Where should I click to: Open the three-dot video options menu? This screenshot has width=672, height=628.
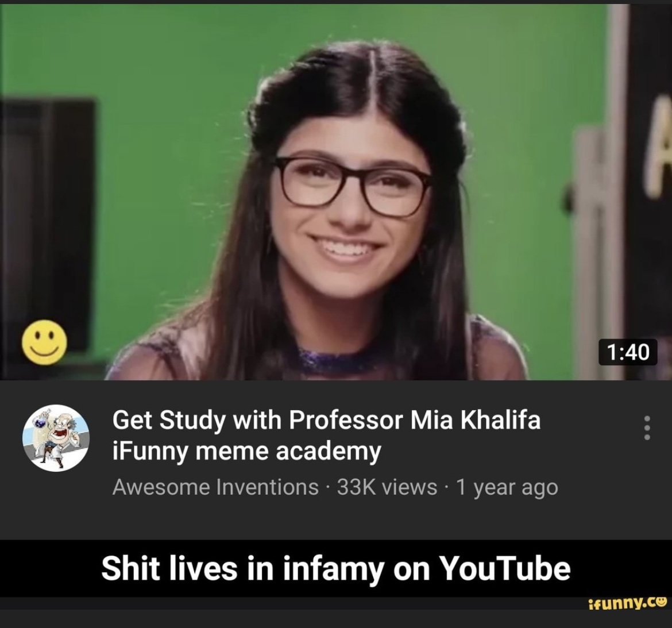[647, 427]
